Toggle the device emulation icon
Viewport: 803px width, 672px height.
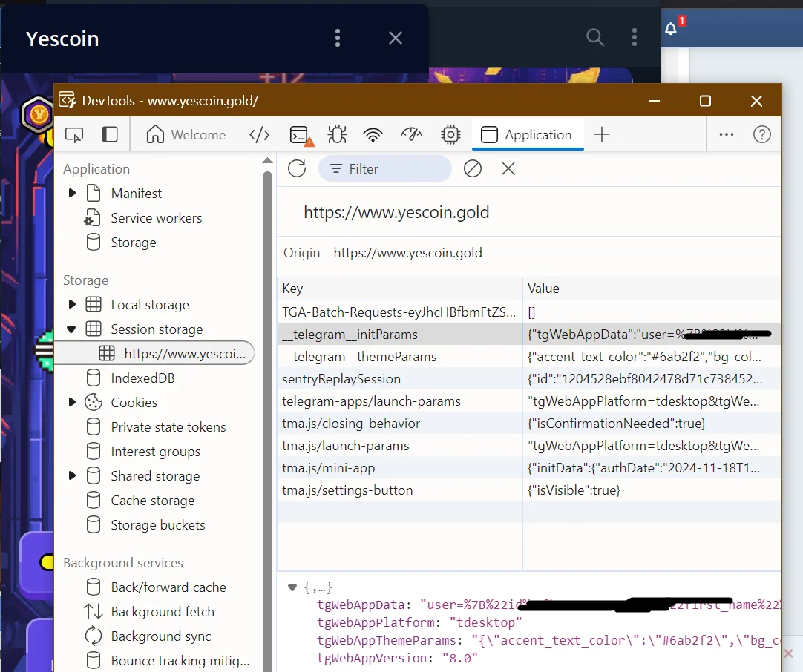click(x=110, y=134)
